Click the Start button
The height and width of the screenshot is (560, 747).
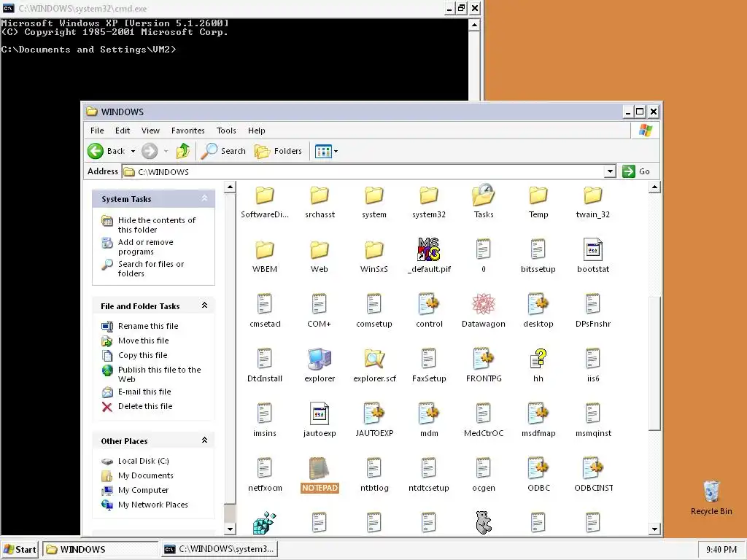point(20,549)
